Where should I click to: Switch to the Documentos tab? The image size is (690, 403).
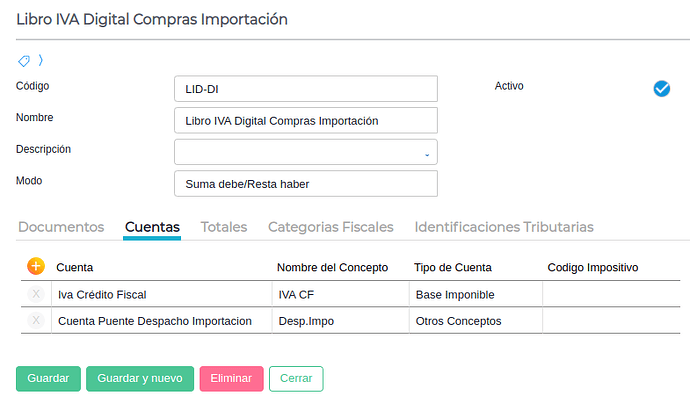tap(61, 227)
